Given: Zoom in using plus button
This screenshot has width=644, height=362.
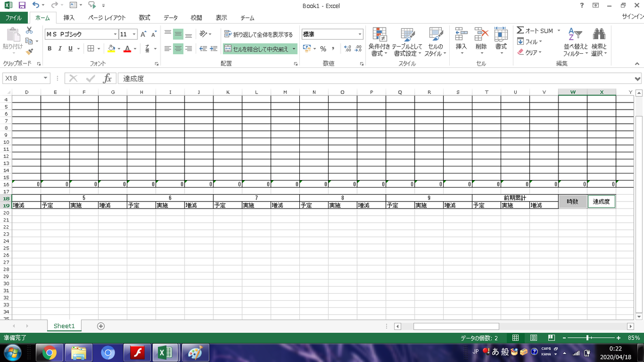Looking at the screenshot, I should point(618,338).
